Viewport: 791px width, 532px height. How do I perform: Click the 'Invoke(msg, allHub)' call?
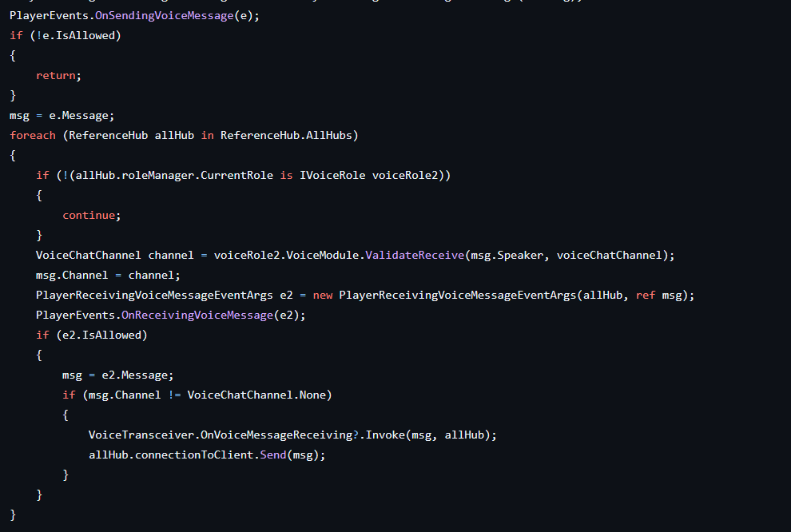[x=427, y=435]
